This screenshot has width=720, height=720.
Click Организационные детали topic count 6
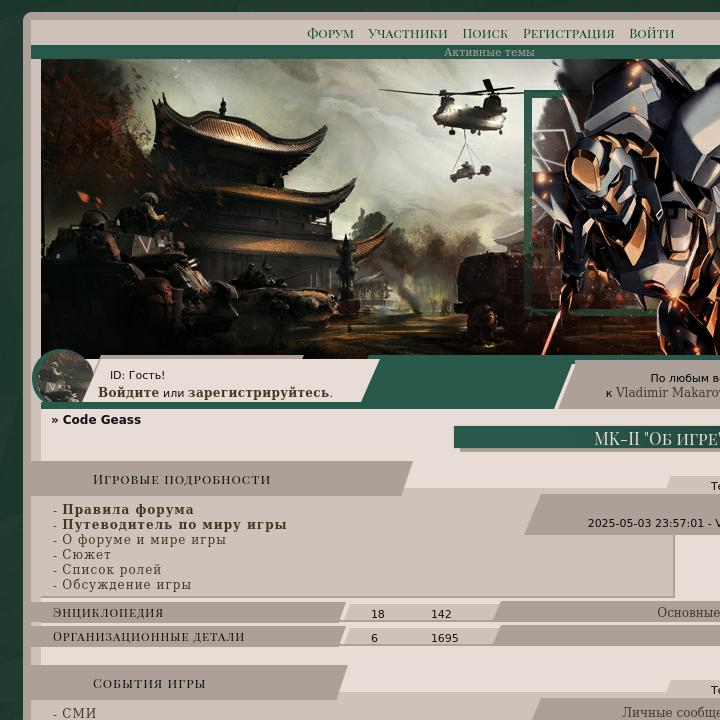click(x=374, y=638)
